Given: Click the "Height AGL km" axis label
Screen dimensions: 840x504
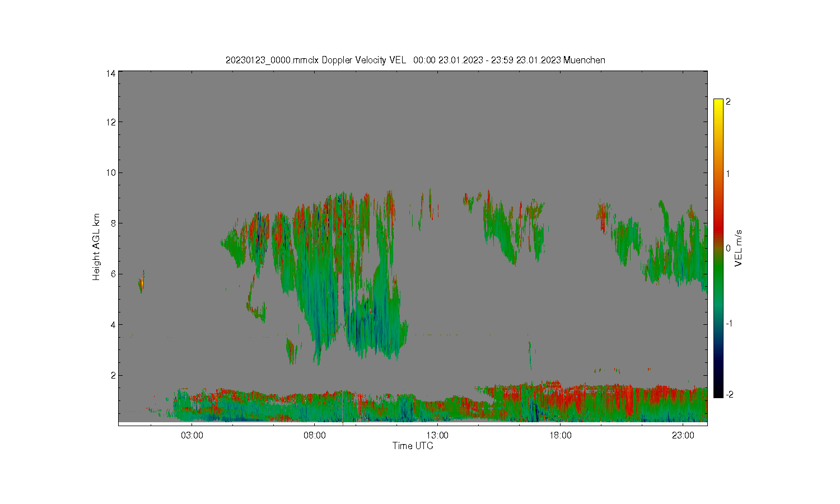Looking at the screenshot, I should coord(96,247).
